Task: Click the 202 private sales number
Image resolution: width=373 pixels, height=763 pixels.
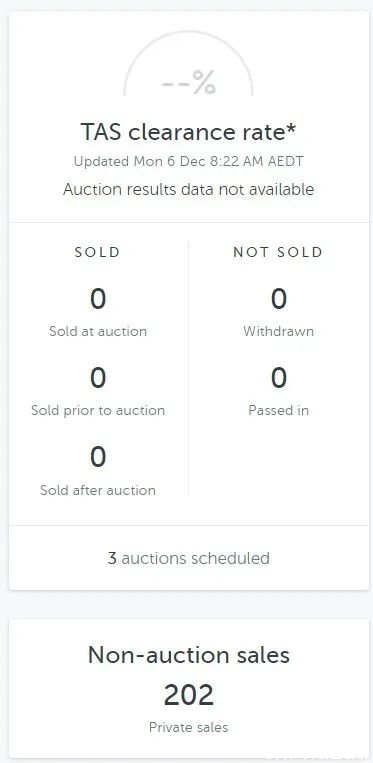Action: coord(189,695)
